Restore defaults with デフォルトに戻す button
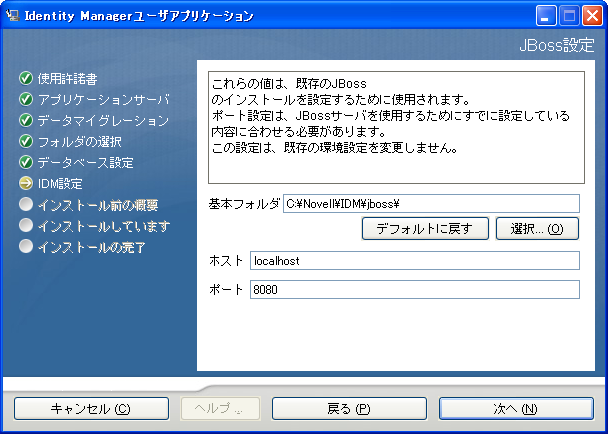 425,228
